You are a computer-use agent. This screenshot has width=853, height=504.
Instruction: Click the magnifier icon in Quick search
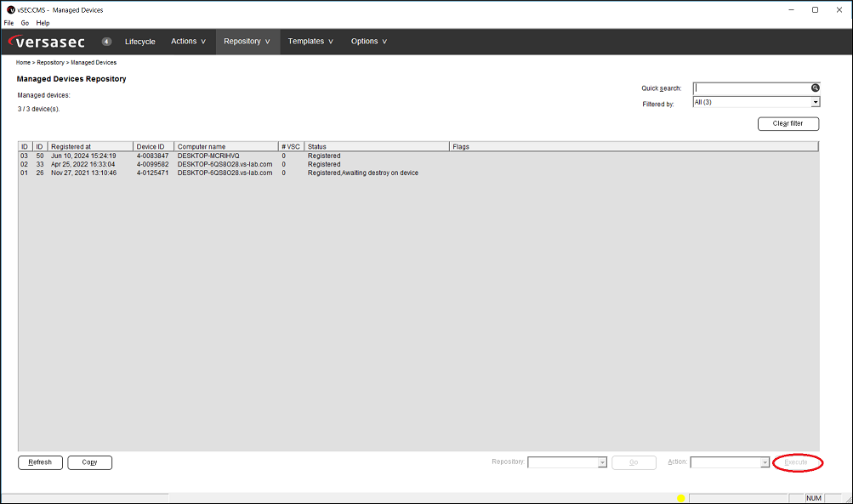[815, 88]
